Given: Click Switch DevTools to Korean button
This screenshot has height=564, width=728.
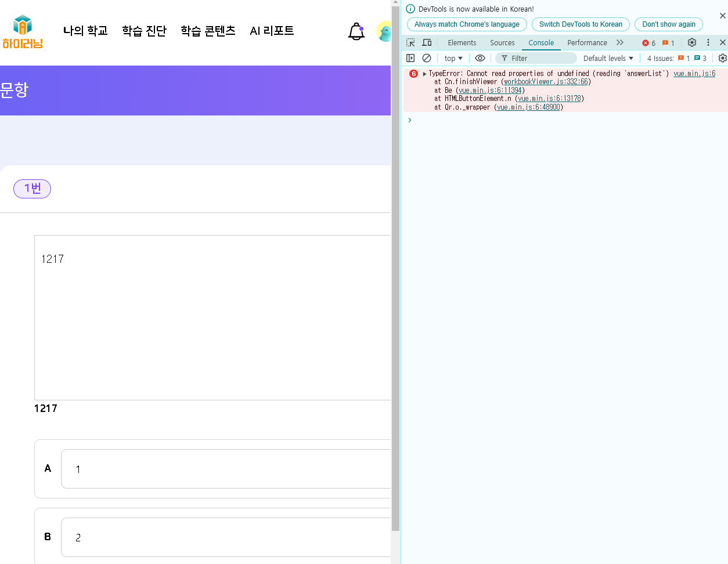Looking at the screenshot, I should coord(581,24).
